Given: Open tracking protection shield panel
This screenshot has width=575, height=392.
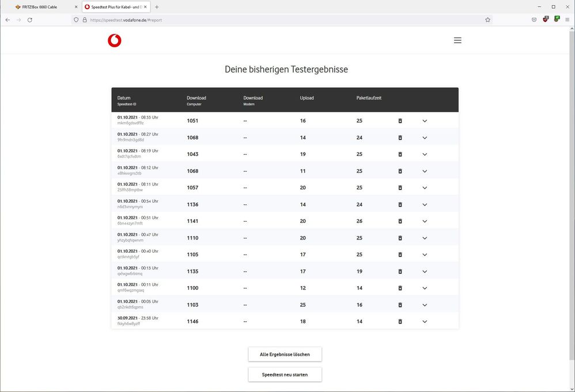Looking at the screenshot, I should [x=76, y=20].
